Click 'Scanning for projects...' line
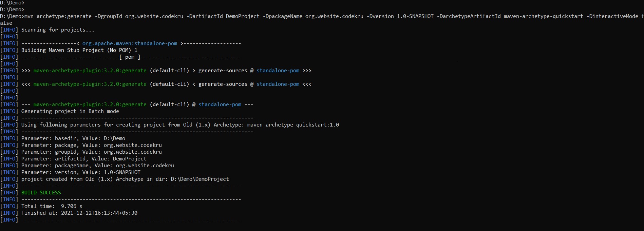644x231 pixels. [58, 30]
